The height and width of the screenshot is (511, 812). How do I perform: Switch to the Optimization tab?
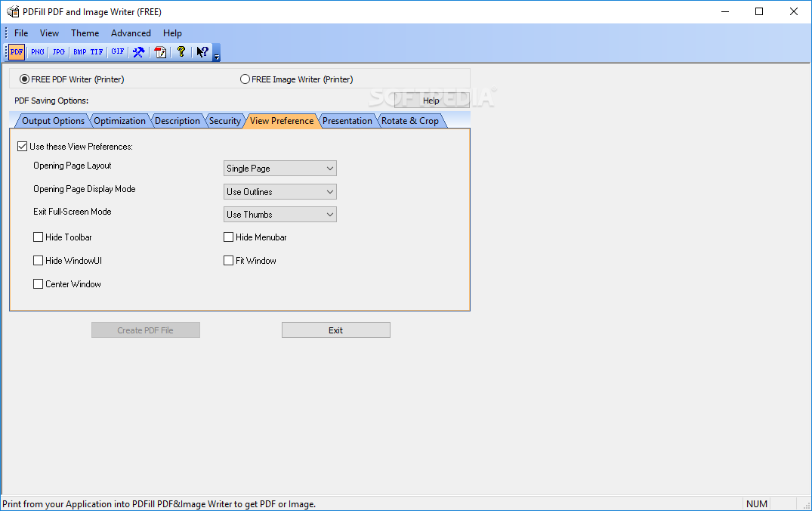point(119,121)
